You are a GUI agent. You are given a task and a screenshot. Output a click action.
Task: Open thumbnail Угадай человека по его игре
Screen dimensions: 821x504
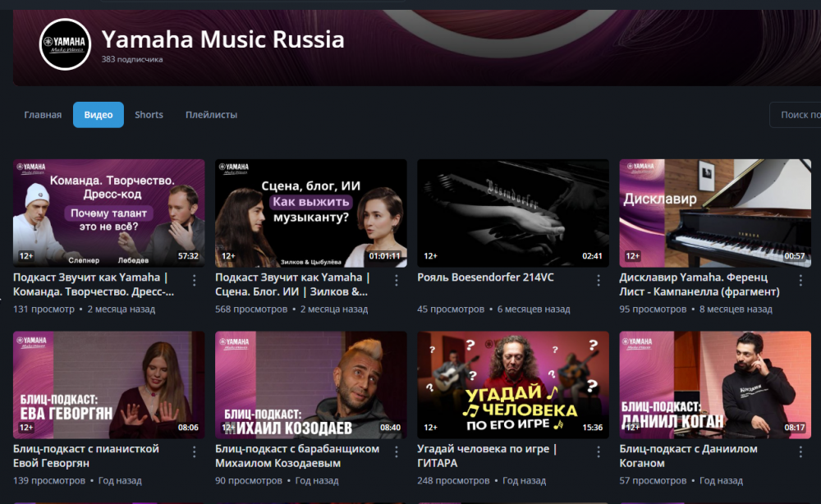513,385
